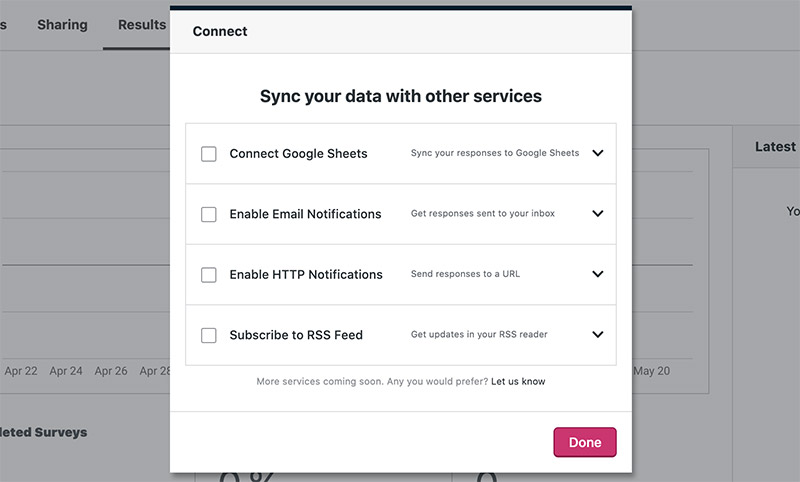The width and height of the screenshot is (800, 482).
Task: Enable the Email Notifications checkbox
Action: [209, 214]
